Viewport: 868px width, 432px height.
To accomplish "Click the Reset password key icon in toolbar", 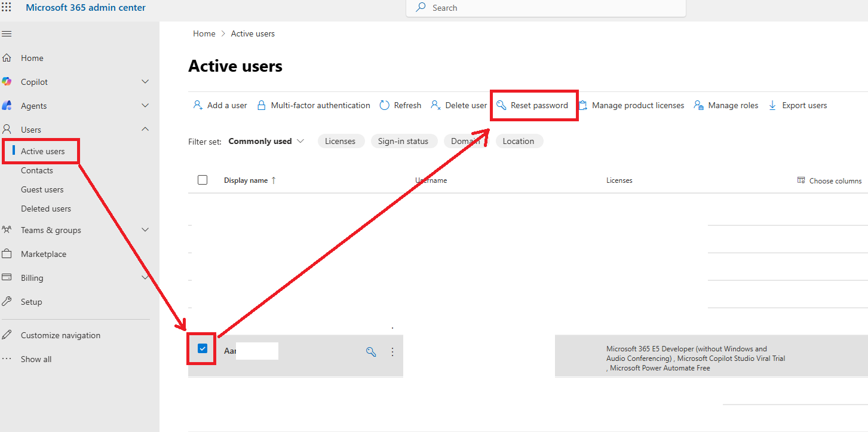I will [501, 105].
